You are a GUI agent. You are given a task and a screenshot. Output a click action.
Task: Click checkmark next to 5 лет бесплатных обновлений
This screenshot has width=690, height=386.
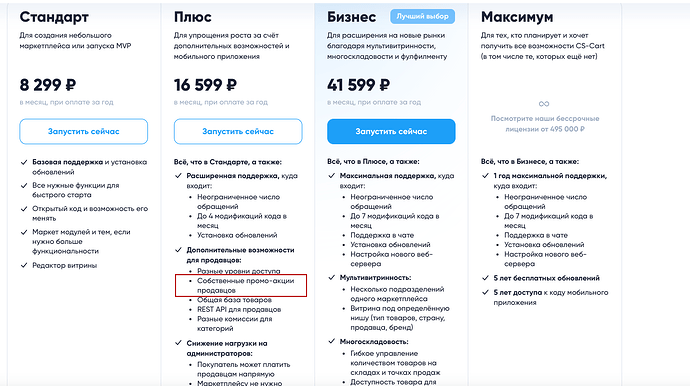(485, 278)
